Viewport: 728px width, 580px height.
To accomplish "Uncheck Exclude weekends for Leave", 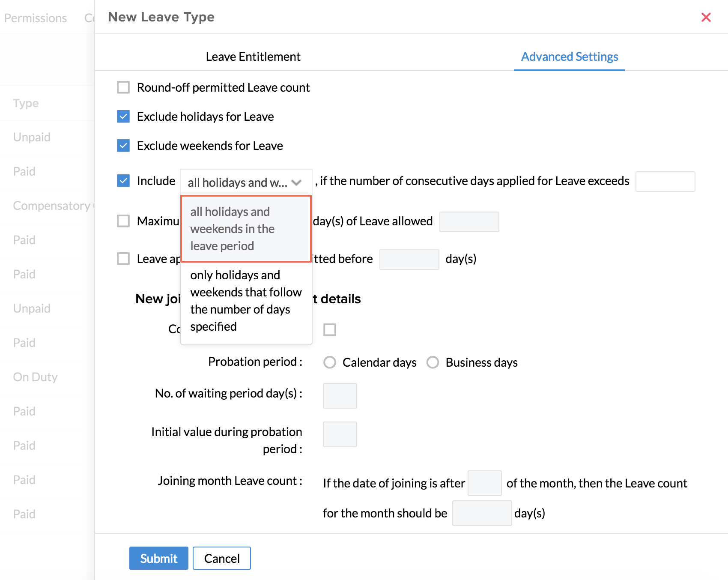I will [123, 146].
